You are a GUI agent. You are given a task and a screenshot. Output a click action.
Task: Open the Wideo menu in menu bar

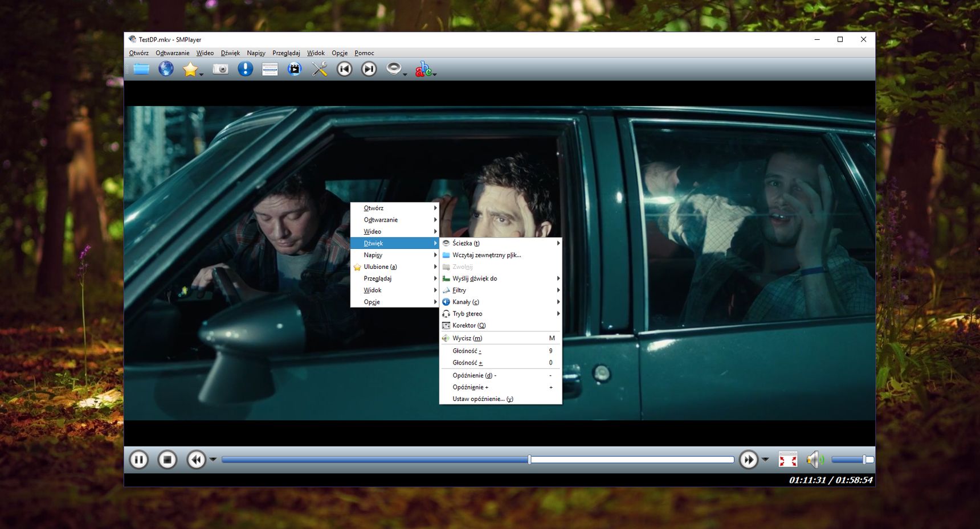tap(205, 53)
